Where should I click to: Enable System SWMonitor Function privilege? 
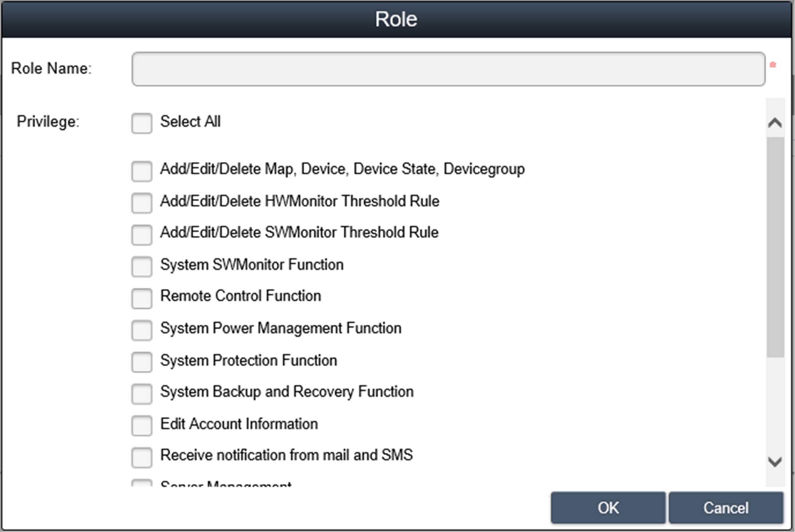[x=141, y=266]
